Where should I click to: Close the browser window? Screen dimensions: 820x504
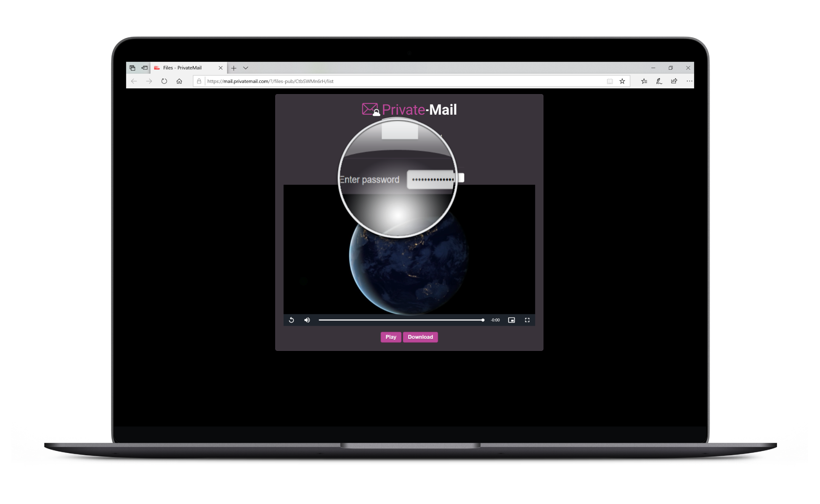pyautogui.click(x=688, y=68)
